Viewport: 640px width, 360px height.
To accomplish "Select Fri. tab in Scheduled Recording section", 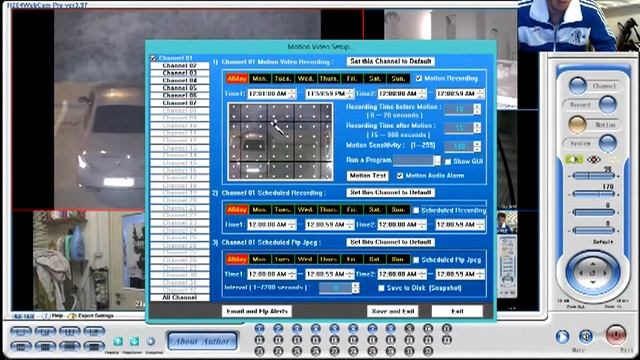I will click(x=351, y=210).
